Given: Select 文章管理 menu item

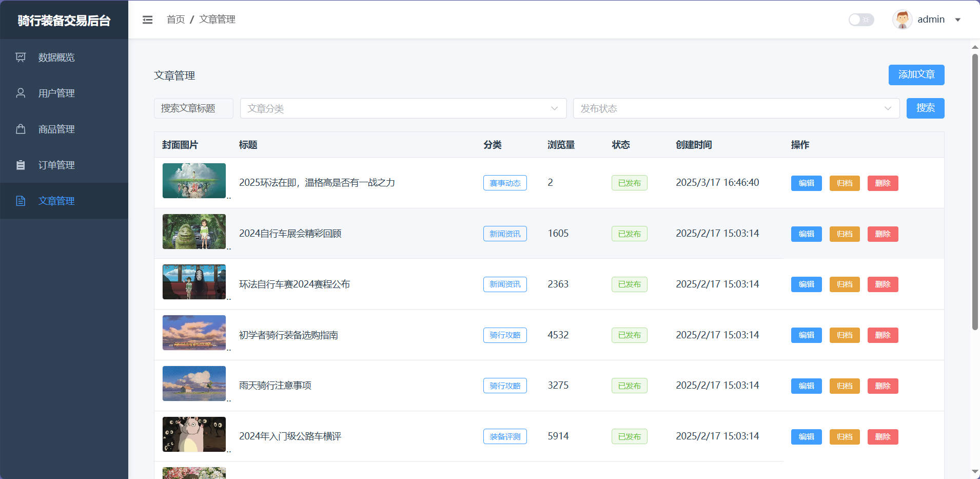Looking at the screenshot, I should pos(64,201).
